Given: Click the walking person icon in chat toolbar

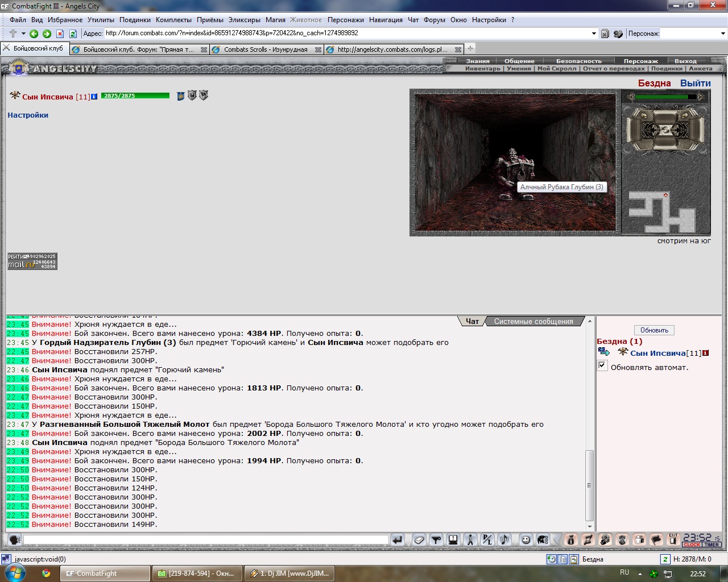Looking at the screenshot, I should click(470, 539).
